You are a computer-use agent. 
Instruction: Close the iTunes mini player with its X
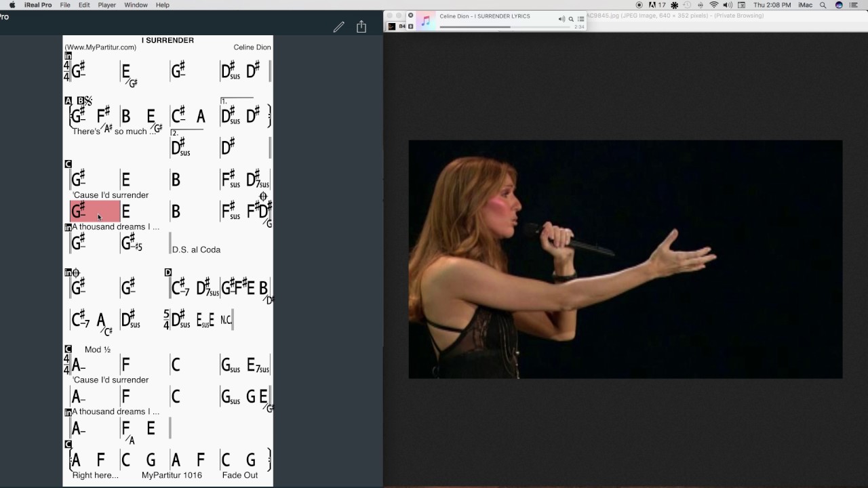[410, 15]
